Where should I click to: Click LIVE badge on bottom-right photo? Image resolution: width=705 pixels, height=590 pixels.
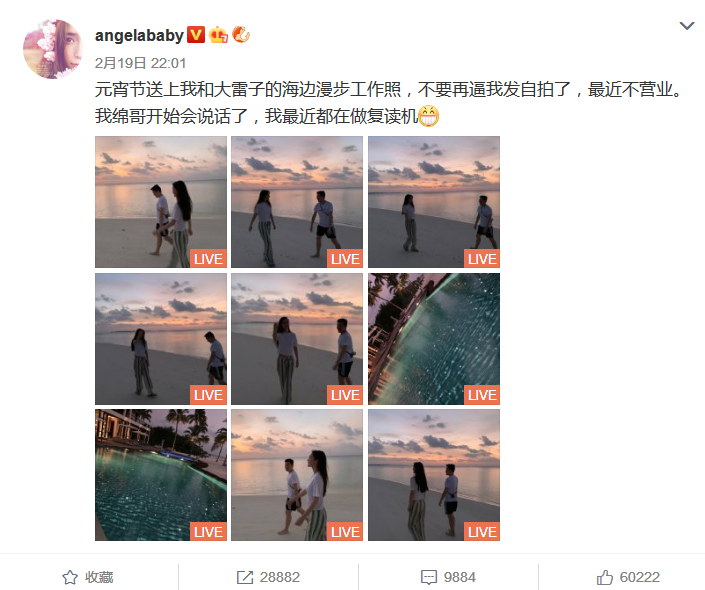(x=482, y=532)
